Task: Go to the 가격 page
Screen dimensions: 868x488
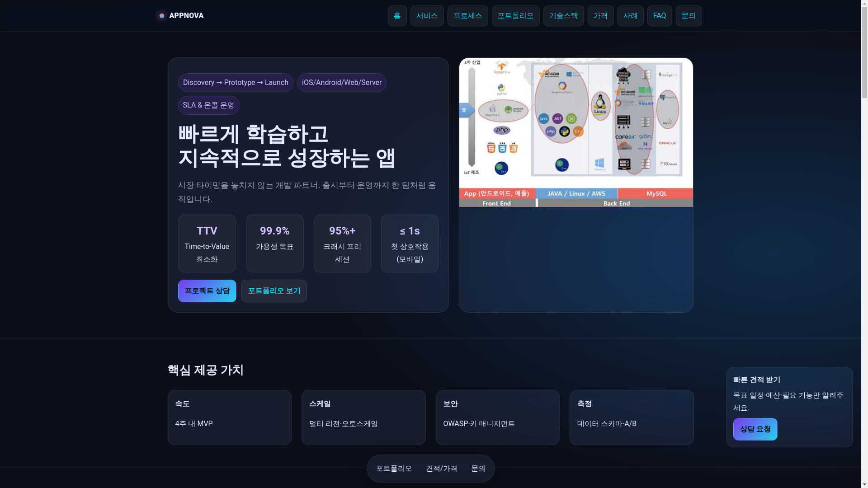Action: pos(601,16)
